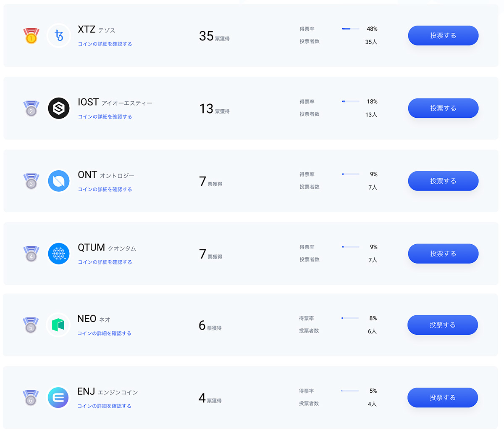The width and height of the screenshot is (504, 436).
Task: Vote for IOST with 投票する button
Action: pyautogui.click(x=443, y=108)
